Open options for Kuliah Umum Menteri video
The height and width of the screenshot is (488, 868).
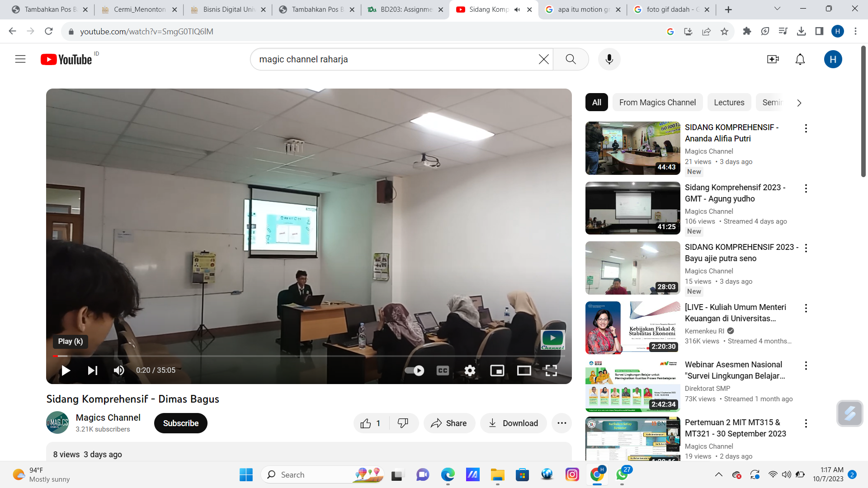[806, 308]
